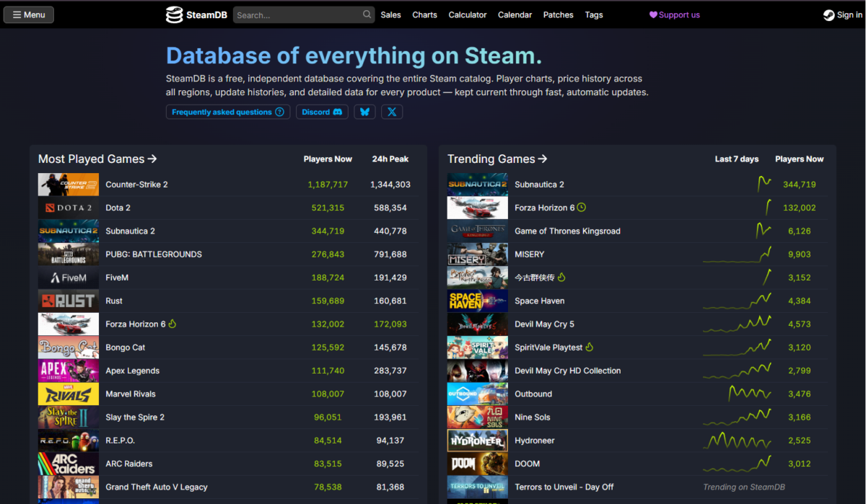Click the Subnautica 2 trending sparkline chart

click(764, 184)
